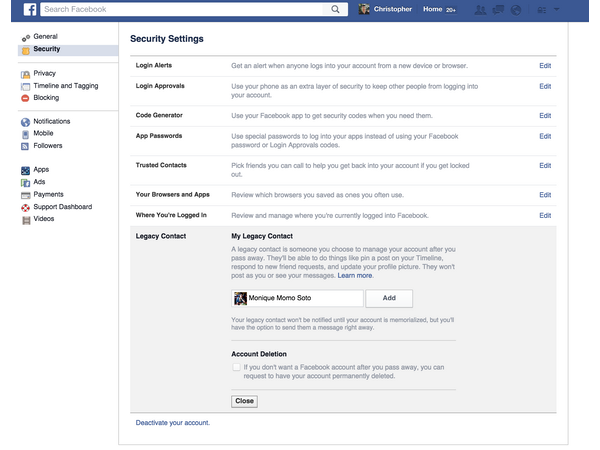Click the Code Generator row label

click(x=159, y=115)
